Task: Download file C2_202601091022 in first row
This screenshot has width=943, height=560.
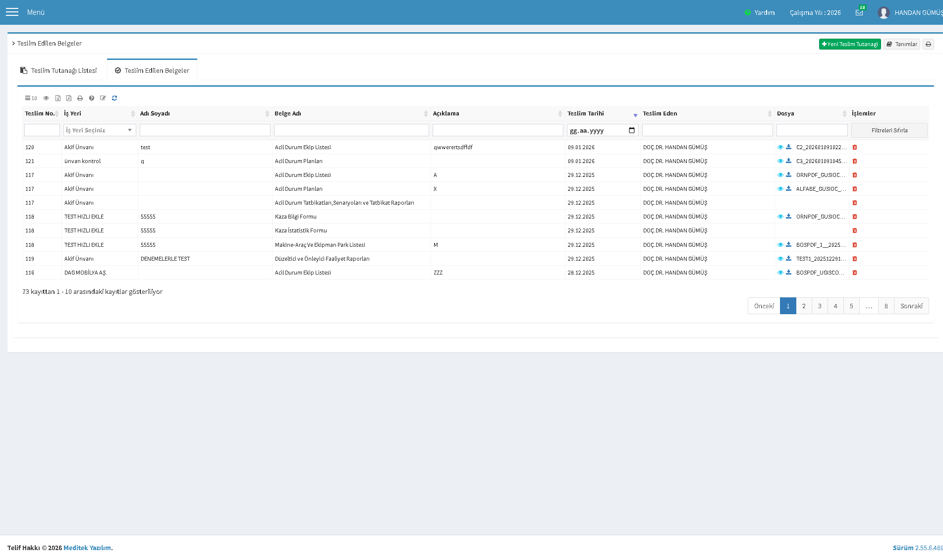Action: [x=788, y=147]
